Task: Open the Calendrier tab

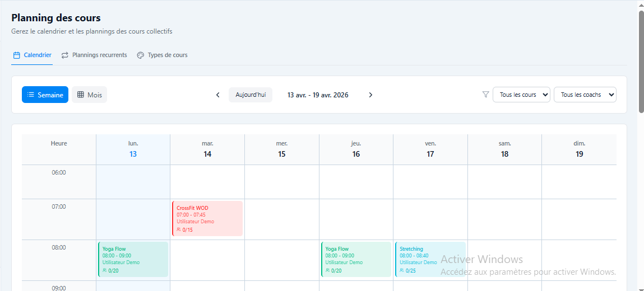Action: point(32,55)
